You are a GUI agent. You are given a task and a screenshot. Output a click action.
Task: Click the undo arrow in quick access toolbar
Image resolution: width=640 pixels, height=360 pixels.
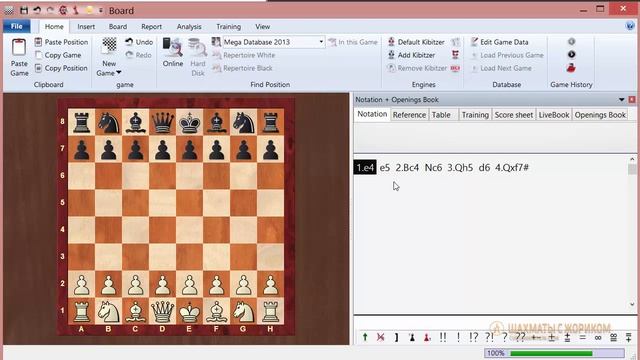[37, 10]
